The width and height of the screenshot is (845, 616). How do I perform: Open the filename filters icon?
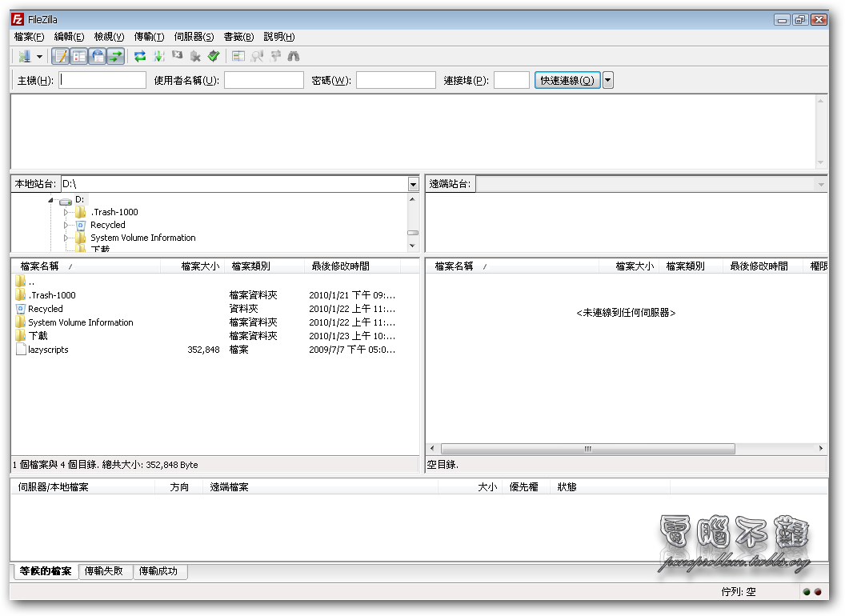(x=238, y=56)
